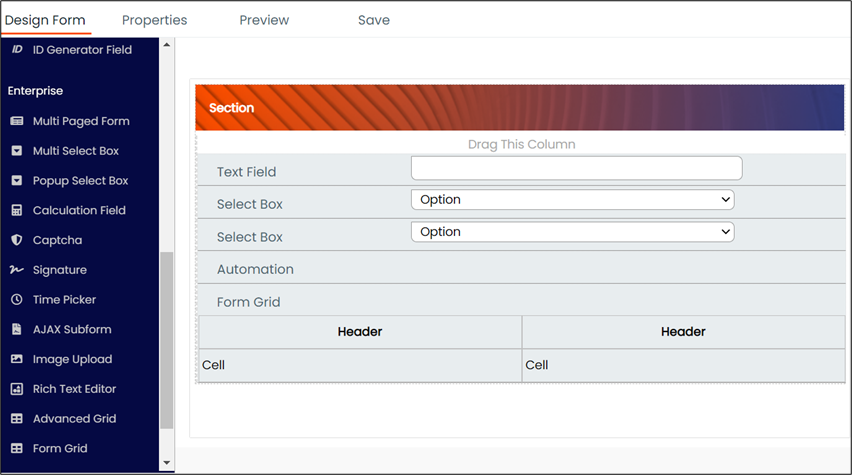Select the Text Field label in the form
852x475 pixels.
[x=247, y=172]
